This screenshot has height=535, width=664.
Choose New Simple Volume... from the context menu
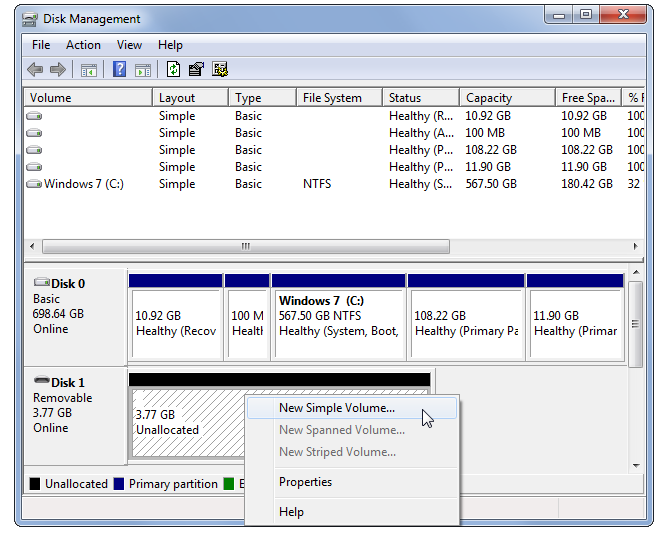352,408
